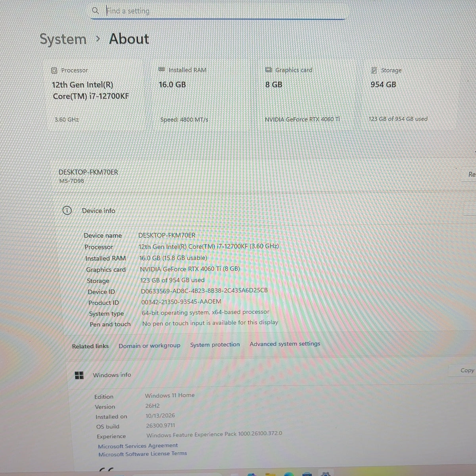476x476 pixels.
Task: Select the 3.60 GHz text in Processor card
Action: coord(67,119)
